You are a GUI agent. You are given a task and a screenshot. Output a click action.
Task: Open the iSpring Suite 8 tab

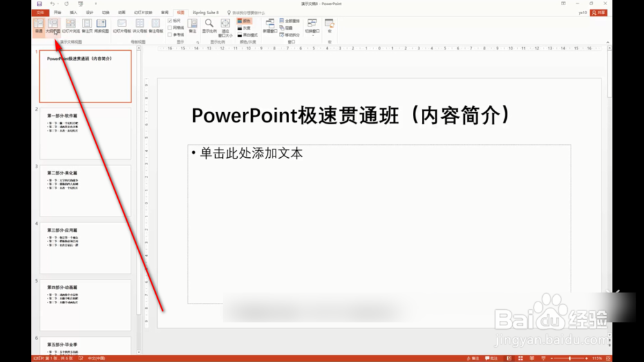[206, 13]
